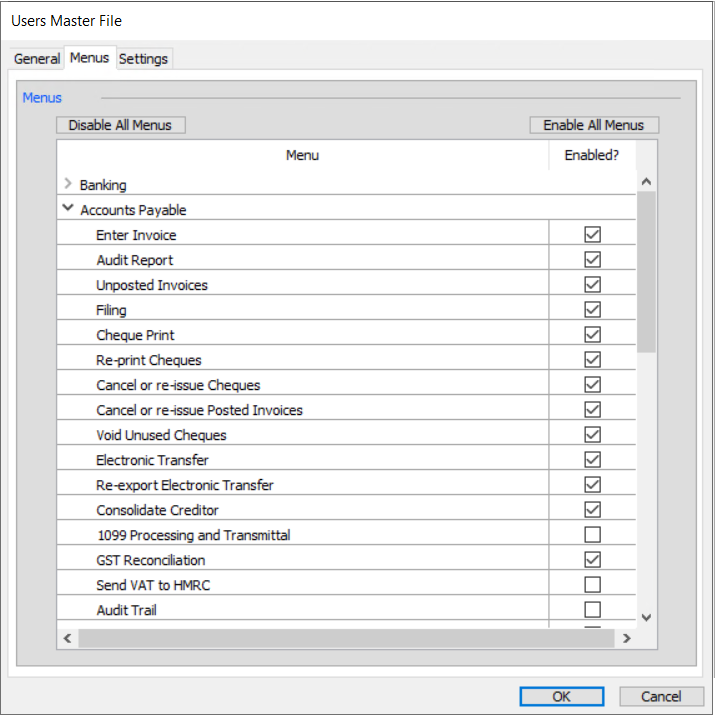The height and width of the screenshot is (715, 716).
Task: Select the Void Unused Cheques row
Action: click(x=346, y=435)
